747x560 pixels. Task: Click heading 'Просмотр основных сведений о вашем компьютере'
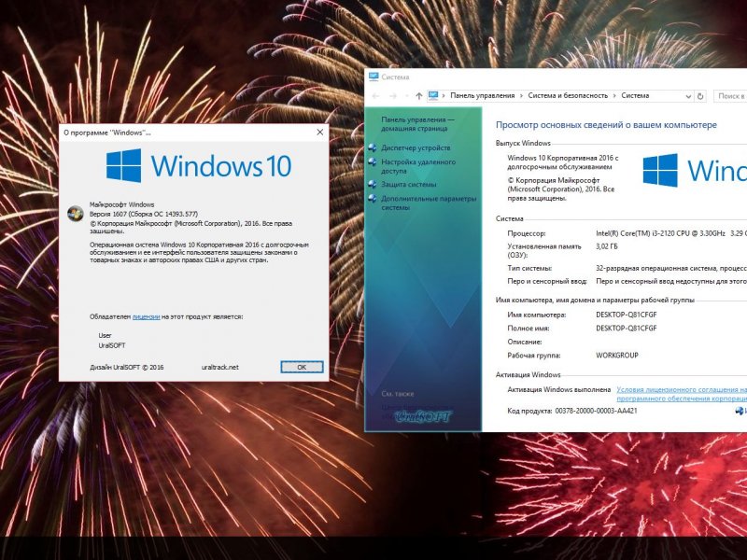point(606,125)
